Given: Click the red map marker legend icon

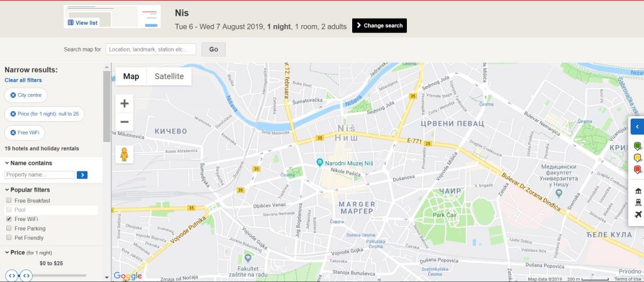Looking at the screenshot, I should tap(638, 170).
